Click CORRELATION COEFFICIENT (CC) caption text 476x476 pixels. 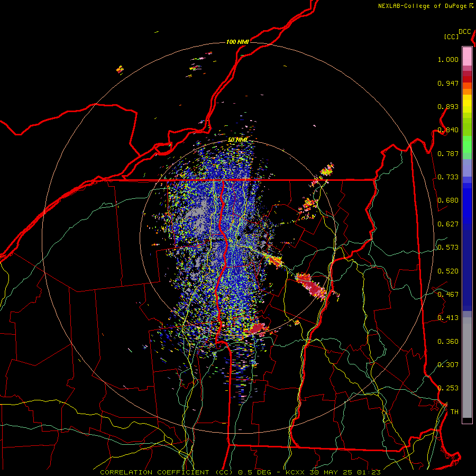pos(167,472)
